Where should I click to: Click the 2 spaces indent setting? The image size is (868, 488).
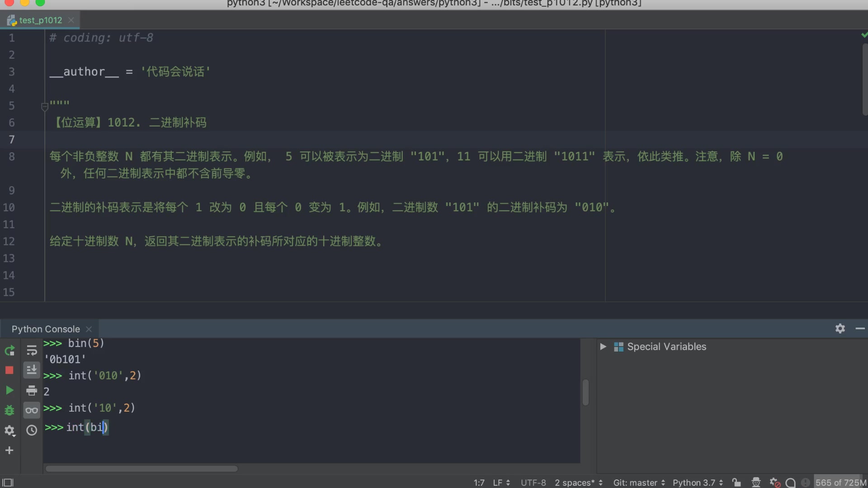[x=578, y=483]
